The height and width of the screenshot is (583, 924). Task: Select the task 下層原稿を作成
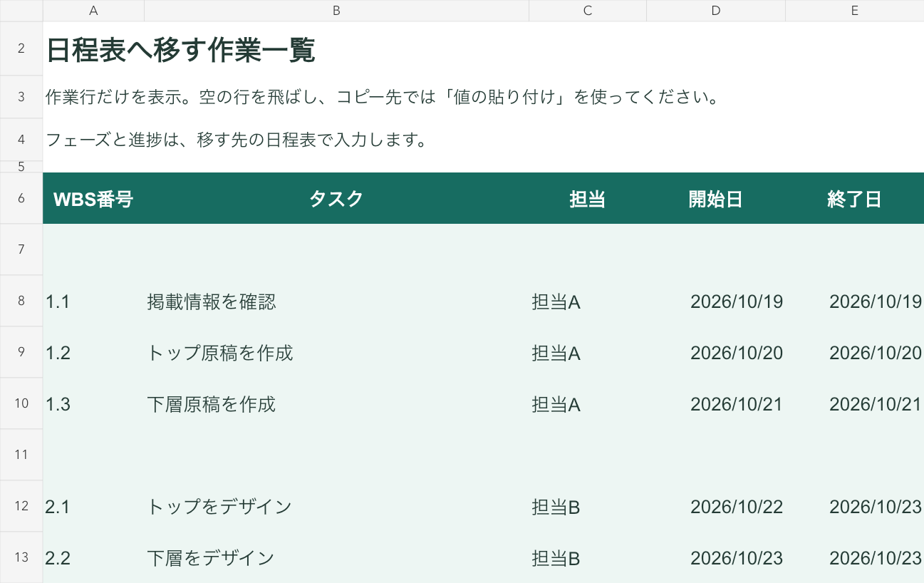(x=336, y=404)
